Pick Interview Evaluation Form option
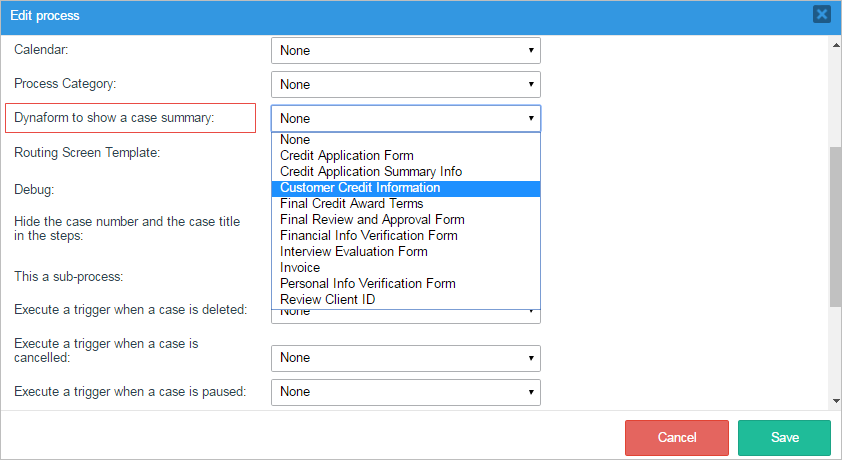This screenshot has width=842, height=460. [353, 252]
